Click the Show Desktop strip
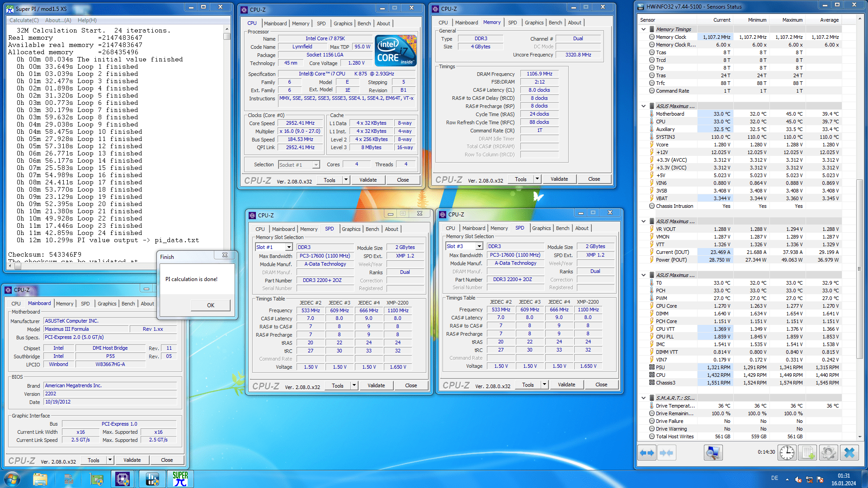 point(864,479)
